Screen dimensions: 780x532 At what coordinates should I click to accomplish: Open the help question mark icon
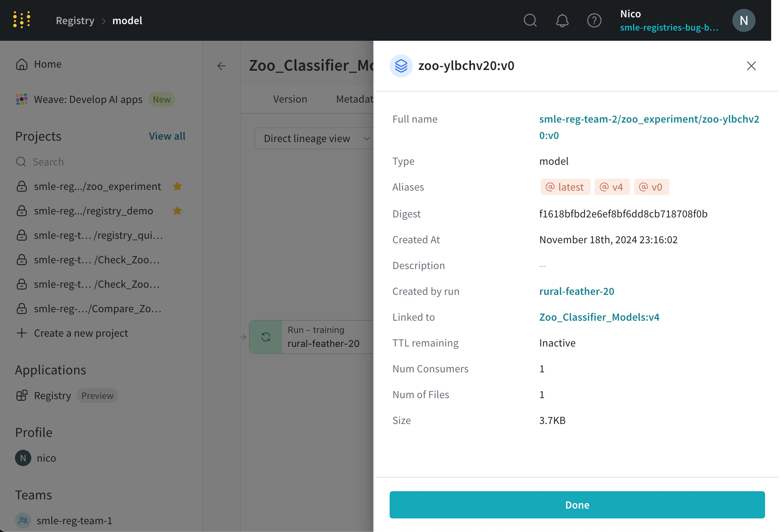[x=594, y=20]
